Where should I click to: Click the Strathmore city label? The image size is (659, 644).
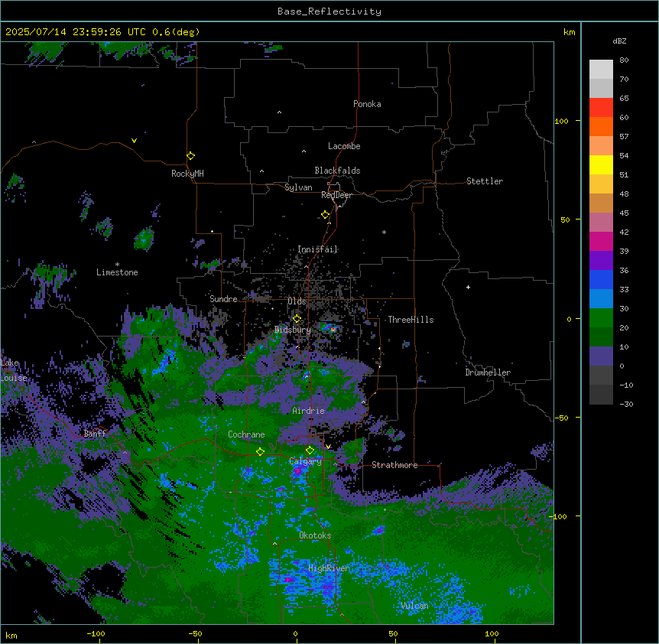394,465
